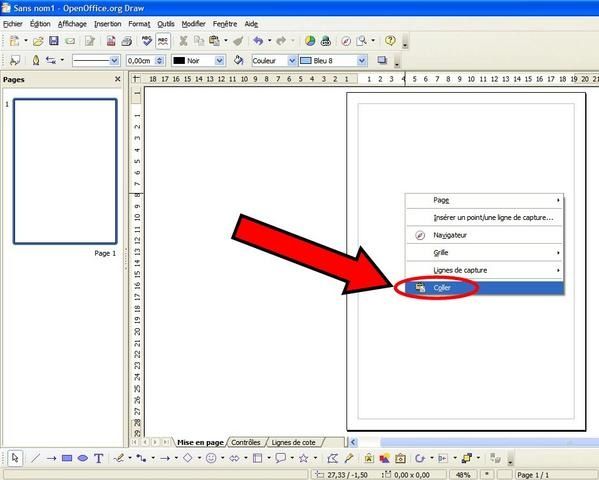Click the Save document icon

pyautogui.click(x=53, y=41)
